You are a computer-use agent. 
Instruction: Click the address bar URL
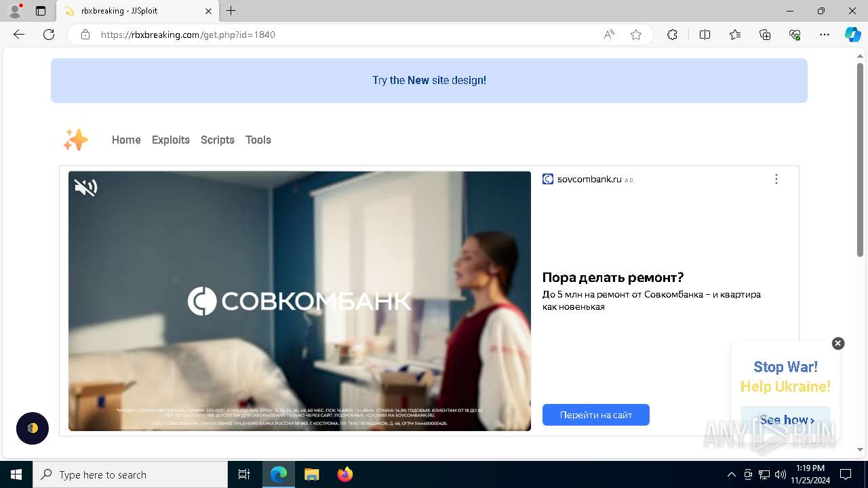click(188, 35)
